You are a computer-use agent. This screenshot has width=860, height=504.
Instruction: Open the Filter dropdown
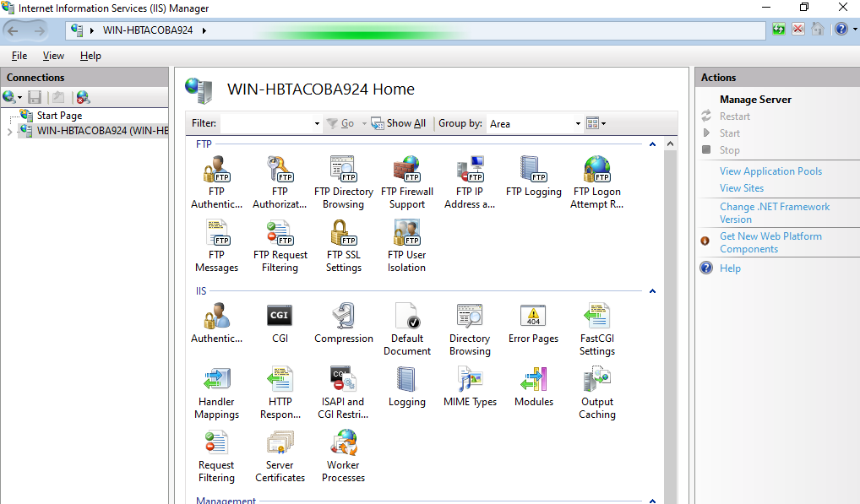(x=317, y=124)
